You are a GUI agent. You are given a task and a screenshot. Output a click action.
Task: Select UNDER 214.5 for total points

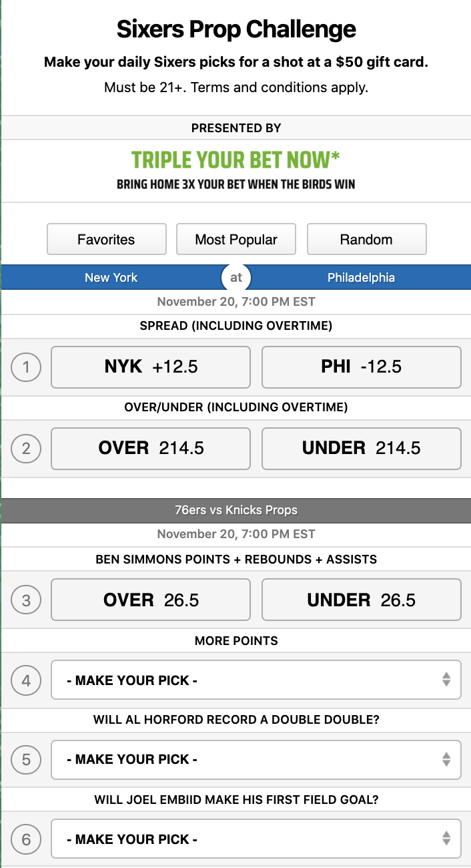pos(361,448)
